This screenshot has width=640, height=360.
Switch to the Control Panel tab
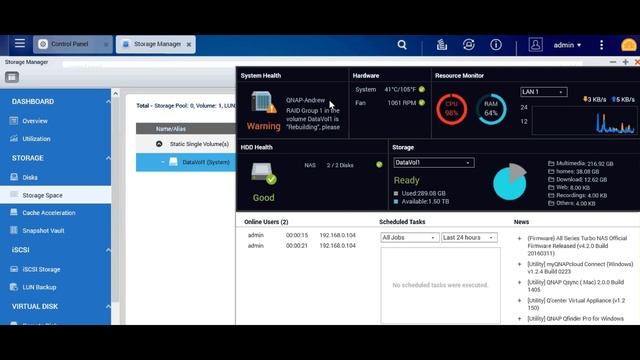click(x=73, y=44)
